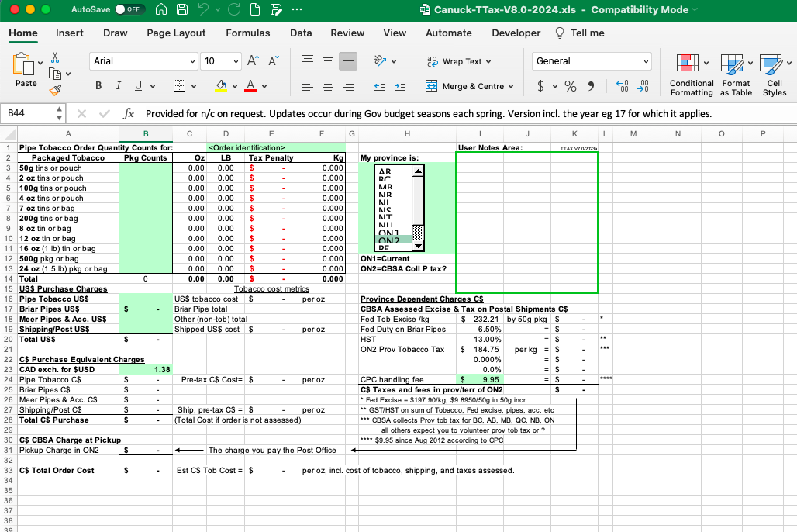Increase font size with the larger A

(x=254, y=61)
